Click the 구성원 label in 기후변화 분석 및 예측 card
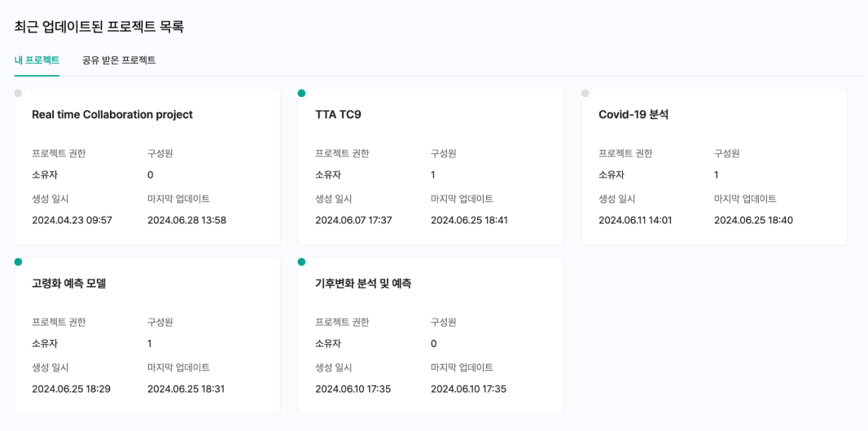The image size is (868, 431). tap(443, 322)
